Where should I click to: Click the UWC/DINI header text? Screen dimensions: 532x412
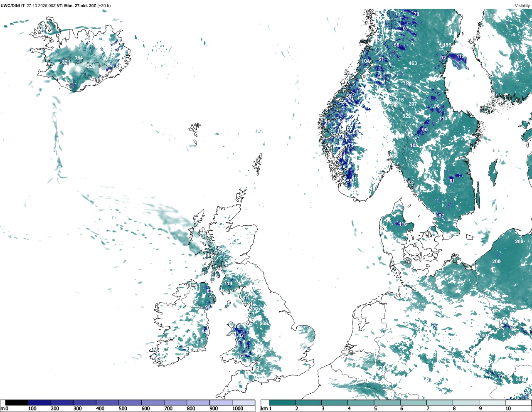pos(10,5)
